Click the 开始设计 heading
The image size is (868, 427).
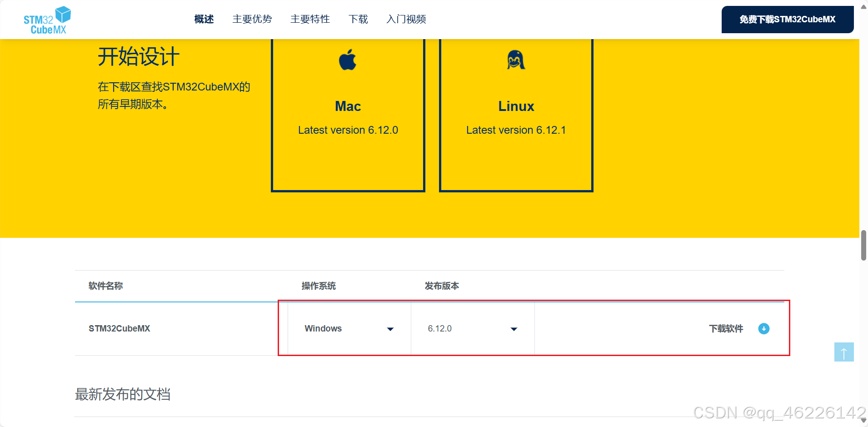pyautogui.click(x=139, y=57)
